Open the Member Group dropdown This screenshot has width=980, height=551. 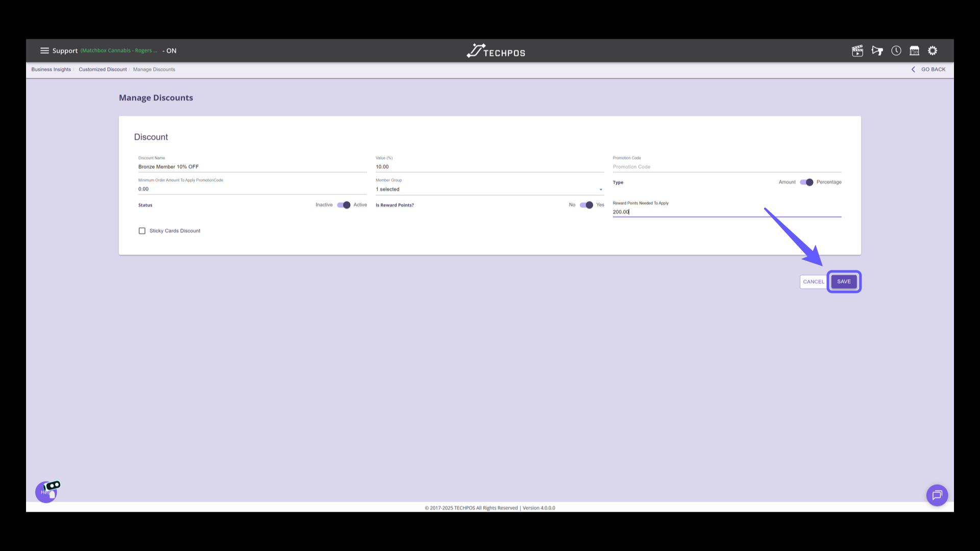tap(600, 189)
